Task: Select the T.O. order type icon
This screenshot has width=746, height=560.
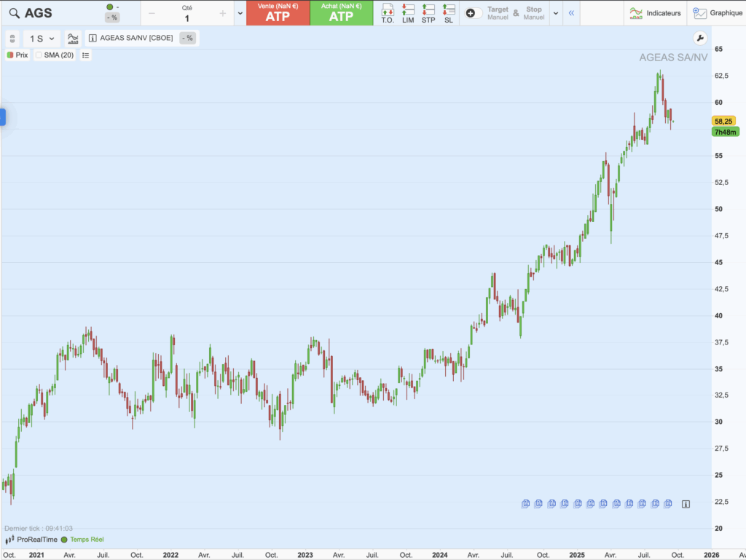Action: pyautogui.click(x=389, y=12)
